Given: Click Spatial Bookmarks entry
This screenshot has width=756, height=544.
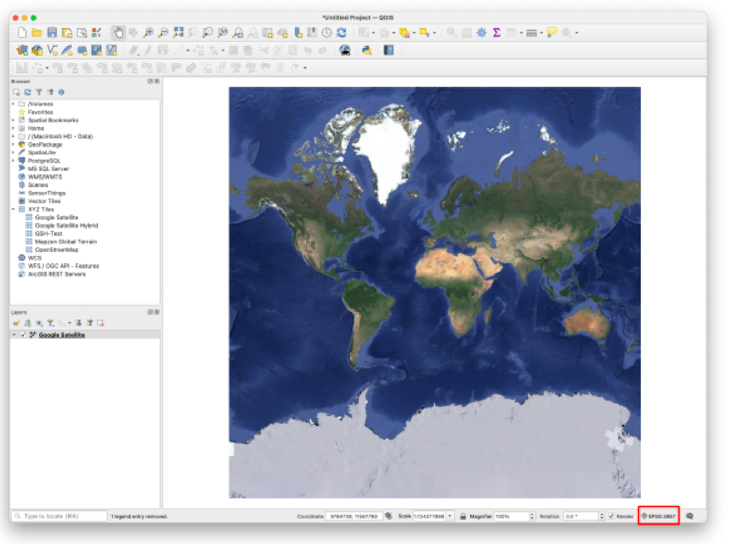Looking at the screenshot, I should pos(53,120).
